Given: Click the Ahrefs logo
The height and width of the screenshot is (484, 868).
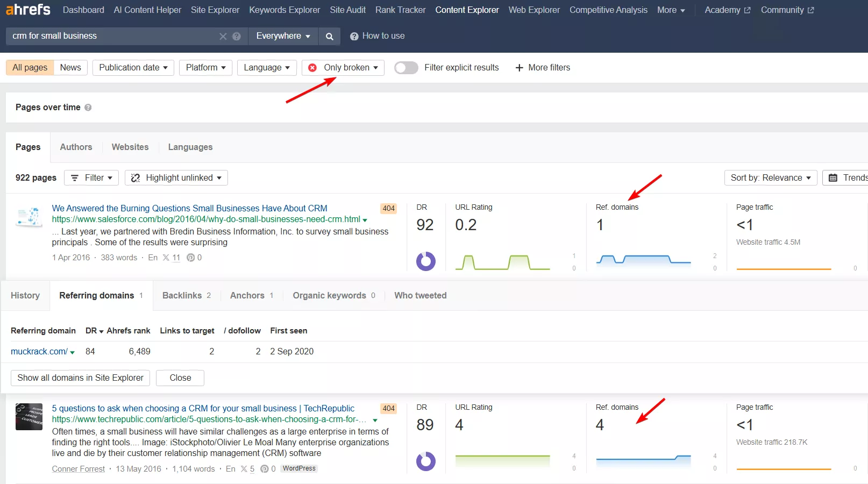Looking at the screenshot, I should click(x=28, y=10).
